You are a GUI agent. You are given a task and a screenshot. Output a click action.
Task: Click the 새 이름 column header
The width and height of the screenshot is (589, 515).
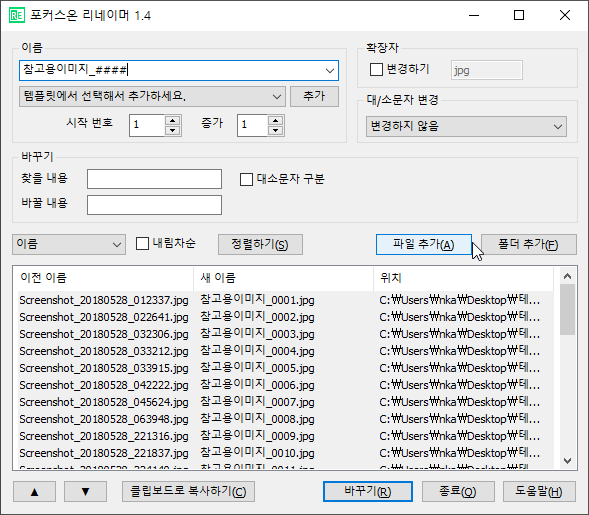coord(284,278)
